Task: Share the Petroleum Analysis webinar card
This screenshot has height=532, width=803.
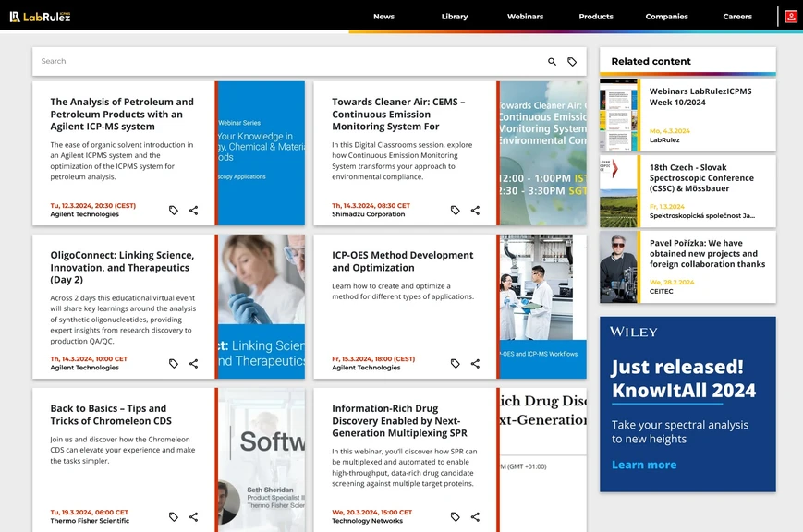Action: tap(193, 210)
